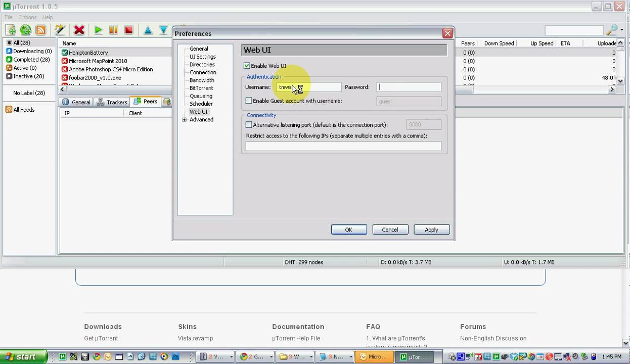Uncheck the Enable Web UI checkbox
630x364 pixels.
pos(247,66)
